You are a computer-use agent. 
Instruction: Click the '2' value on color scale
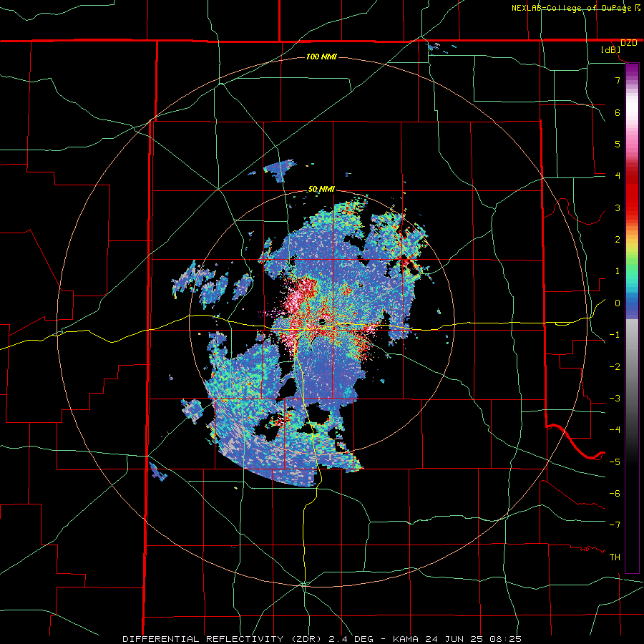(618, 240)
